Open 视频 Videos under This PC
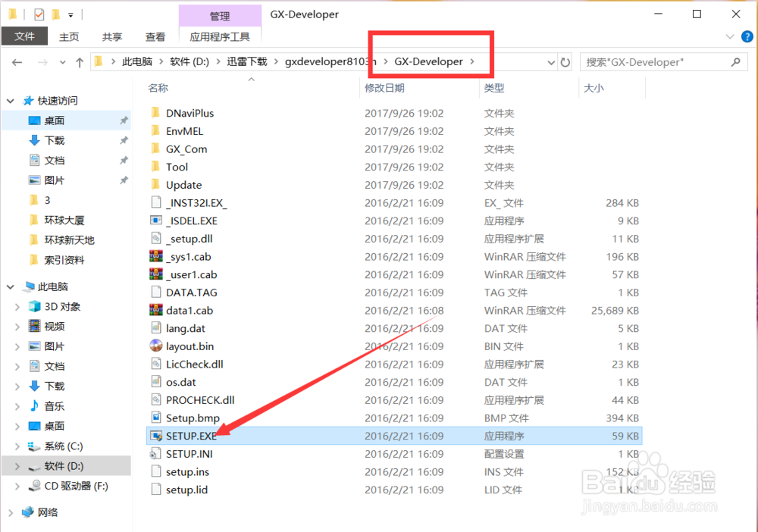This screenshot has height=532, width=758. [x=55, y=326]
